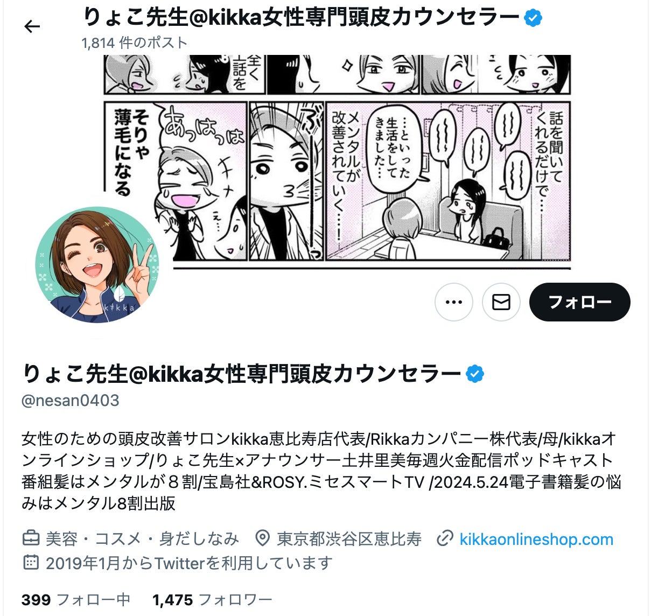Viewport: 672px width, 616px height.
Task: View the 399 フォロー中 following list
Action: coord(76,600)
